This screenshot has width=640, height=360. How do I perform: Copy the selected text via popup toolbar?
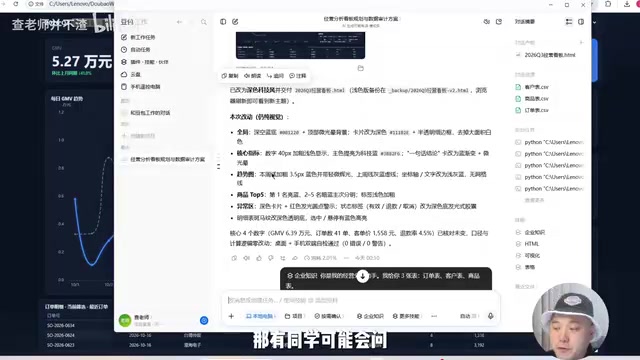(x=230, y=76)
